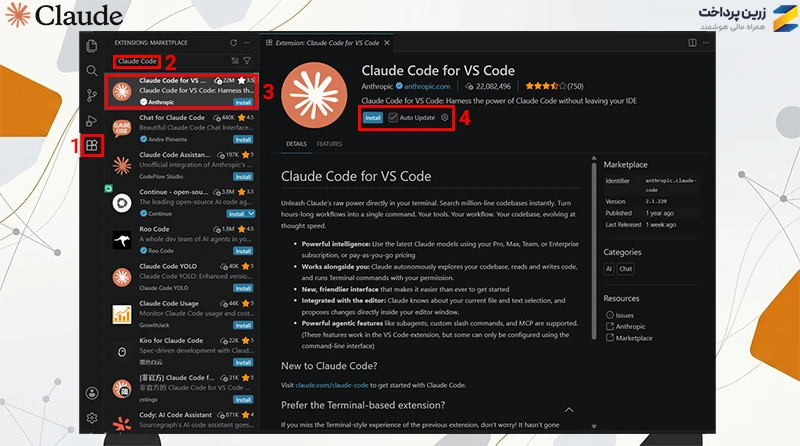Open the anthropic.com publisher link
800x446 pixels.
(427, 86)
